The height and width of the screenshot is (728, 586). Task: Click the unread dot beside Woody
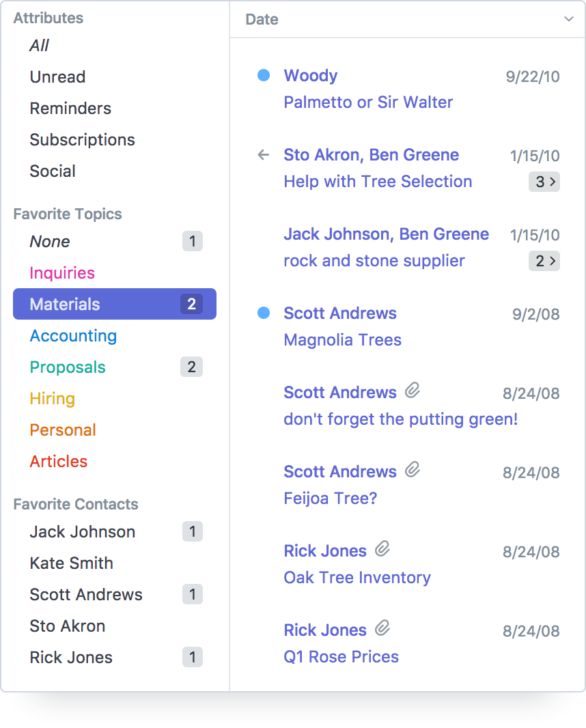coord(264,75)
